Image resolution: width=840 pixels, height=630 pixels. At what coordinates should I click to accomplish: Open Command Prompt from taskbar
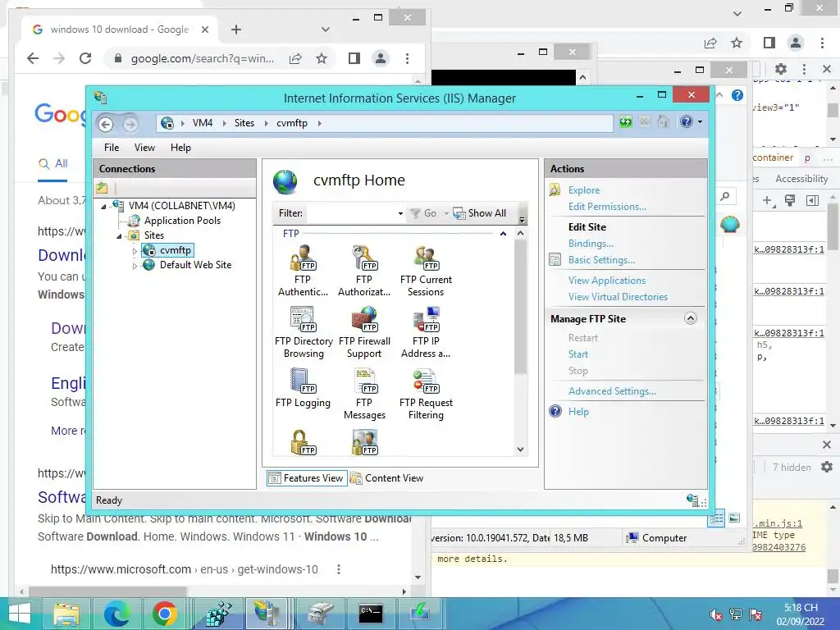(371, 614)
